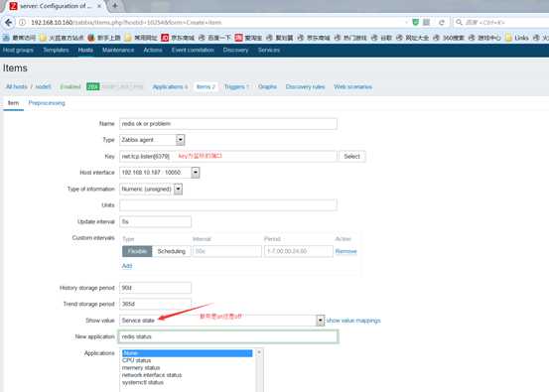
Task: Click the Enabled status link
Action: pyautogui.click(x=70, y=86)
